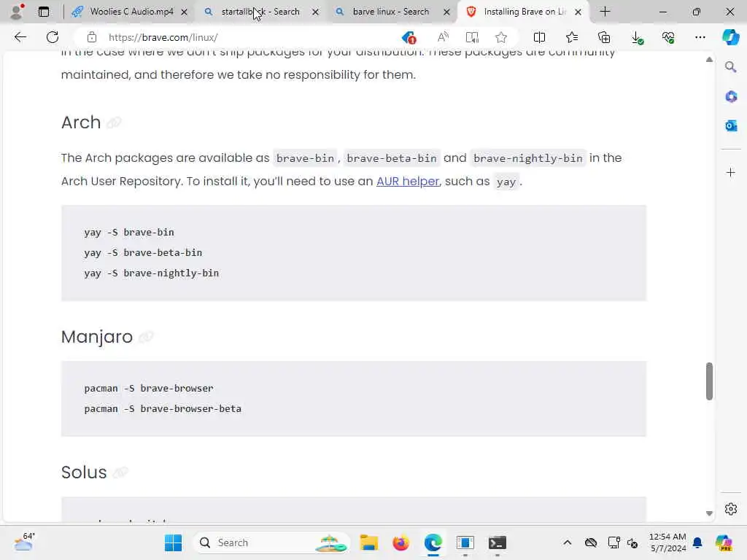Start Read aloud feature
Screen dimensions: 747x560
click(x=443, y=37)
